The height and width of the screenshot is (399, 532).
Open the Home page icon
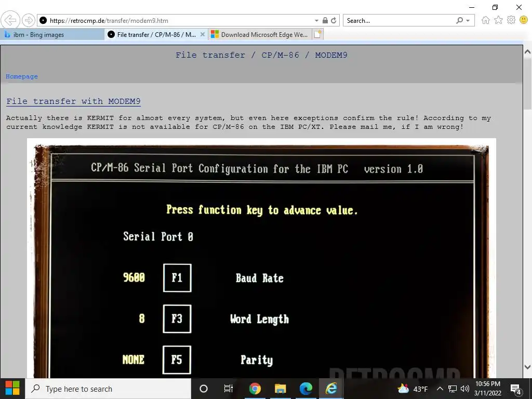[486, 20]
